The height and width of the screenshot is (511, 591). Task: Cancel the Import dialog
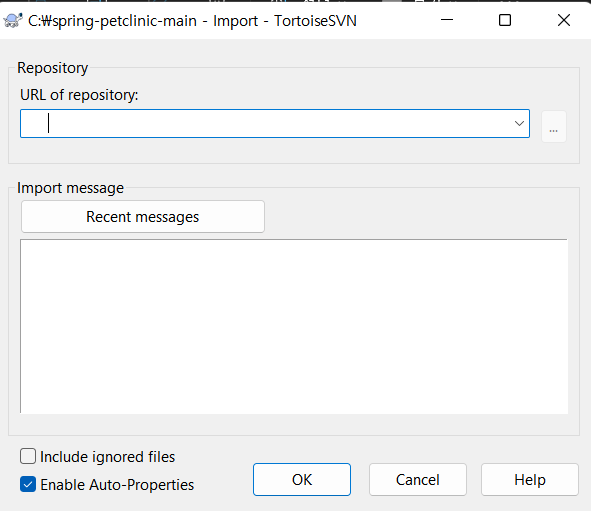[418, 479]
